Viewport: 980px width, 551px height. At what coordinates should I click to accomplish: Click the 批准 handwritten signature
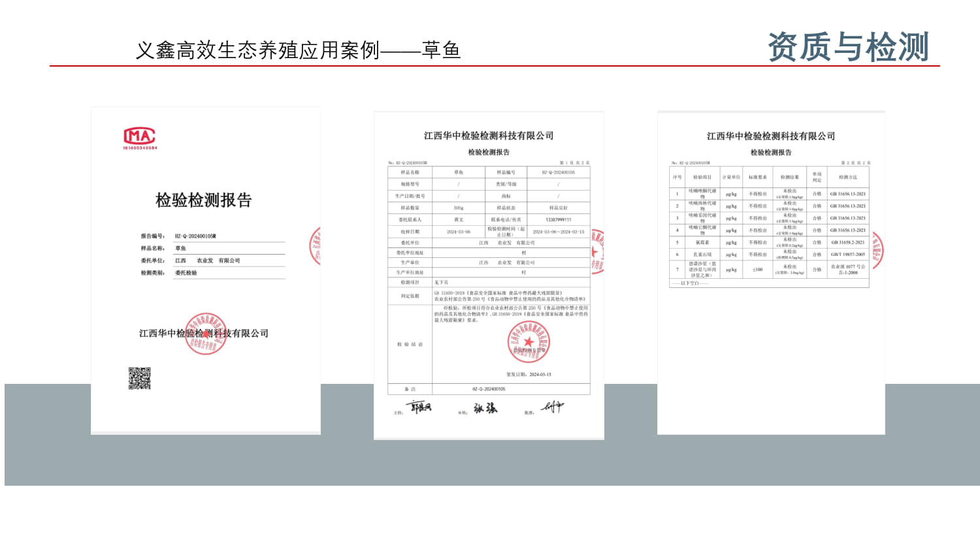click(552, 407)
